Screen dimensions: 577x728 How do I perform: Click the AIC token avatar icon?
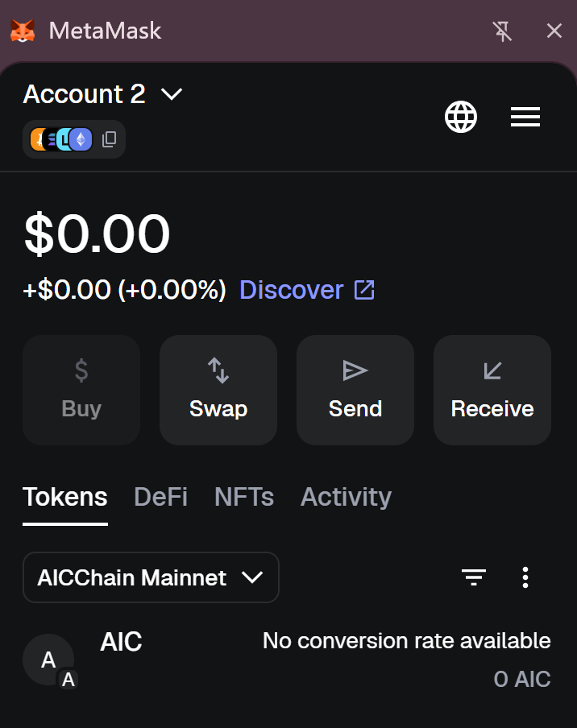pyautogui.click(x=48, y=660)
